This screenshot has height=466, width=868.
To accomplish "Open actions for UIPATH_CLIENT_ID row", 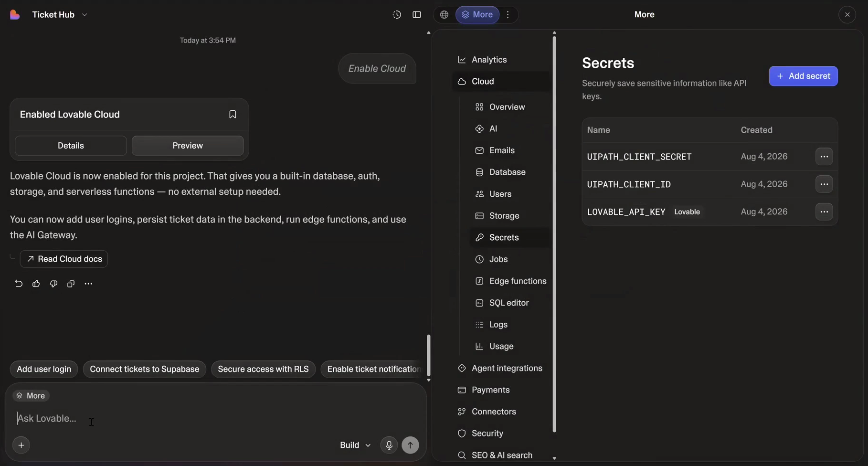I will click(824, 184).
